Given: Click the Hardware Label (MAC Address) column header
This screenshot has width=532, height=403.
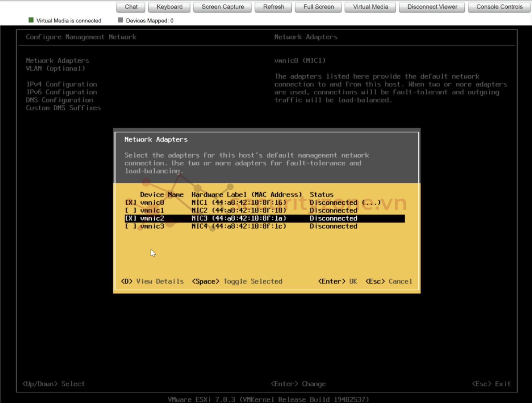Looking at the screenshot, I should click(x=247, y=195).
